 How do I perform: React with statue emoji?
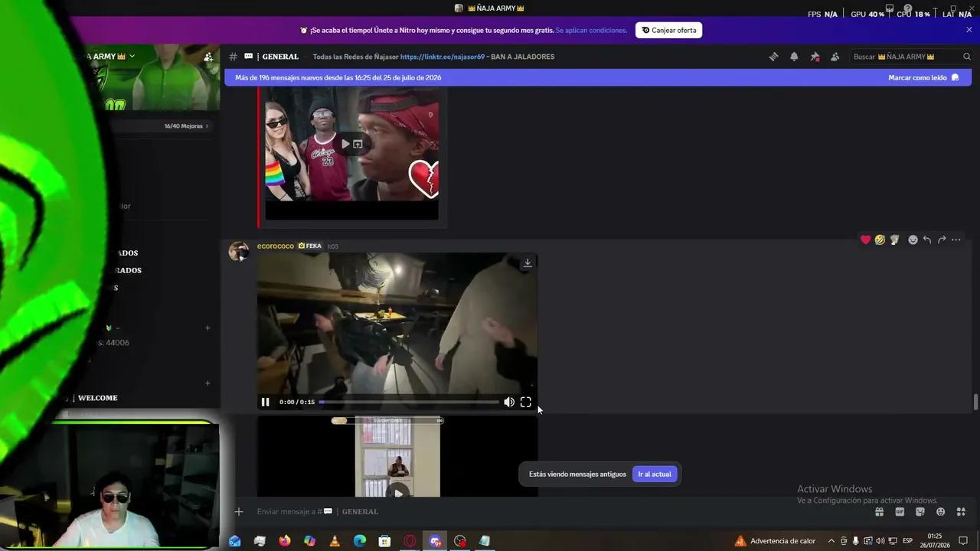click(894, 240)
